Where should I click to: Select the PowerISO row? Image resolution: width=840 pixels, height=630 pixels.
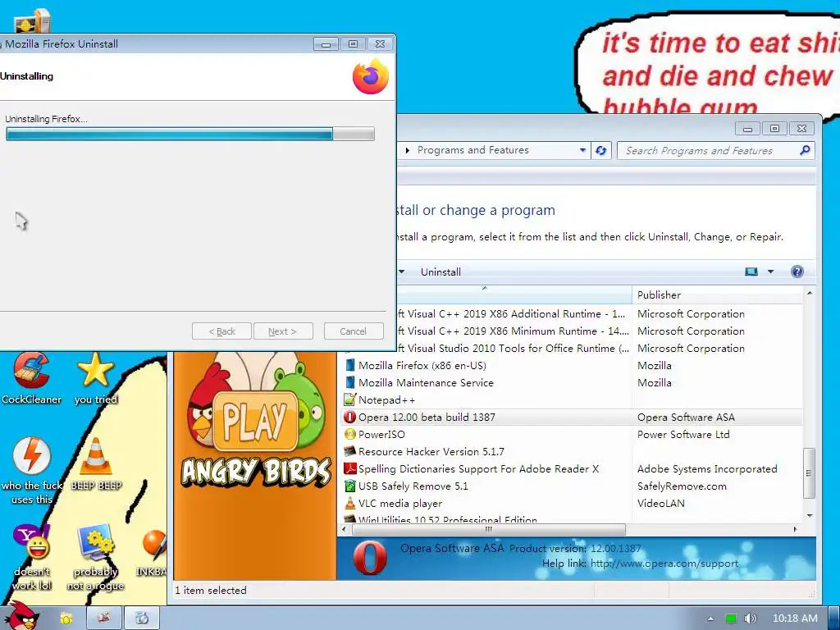(x=572, y=434)
